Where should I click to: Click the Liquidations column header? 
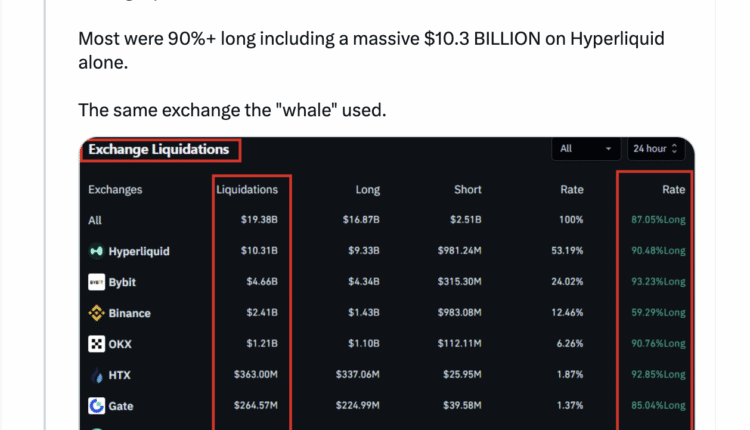[x=253, y=189]
